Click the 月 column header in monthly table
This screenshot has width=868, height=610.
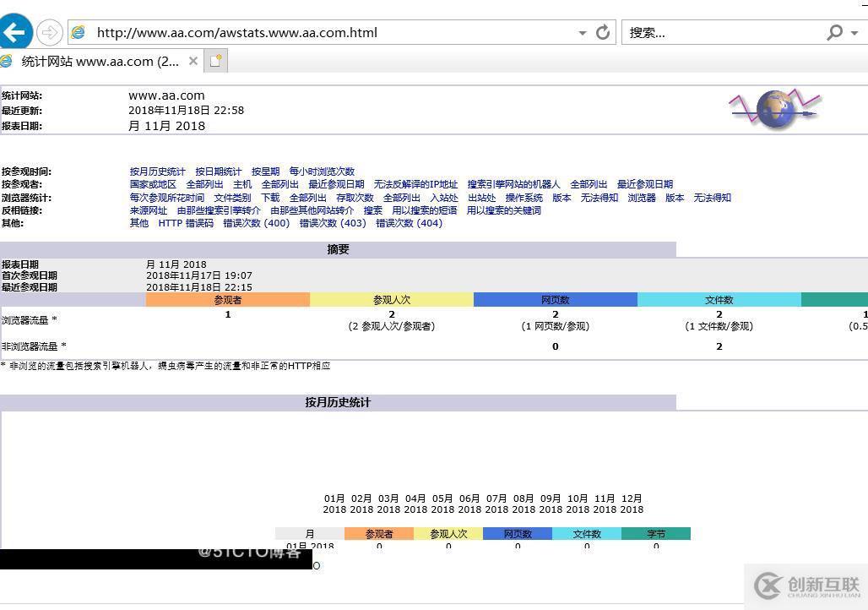click(309, 534)
